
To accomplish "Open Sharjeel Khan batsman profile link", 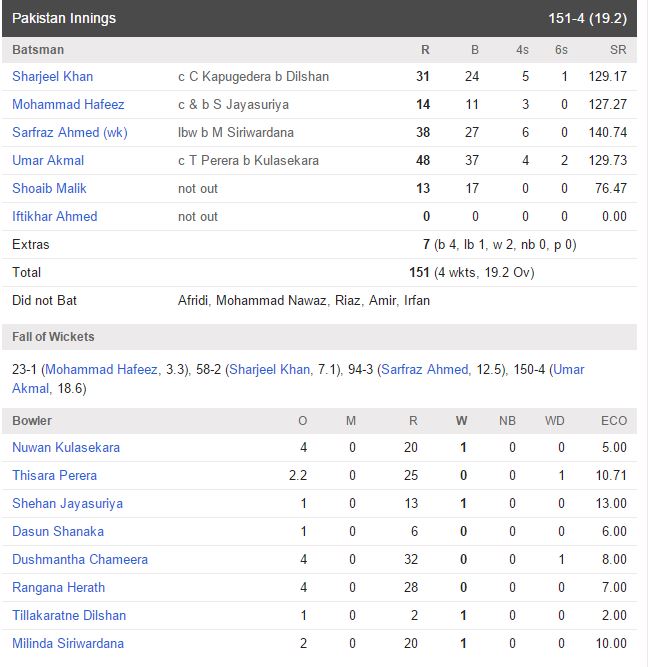I will point(52,77).
